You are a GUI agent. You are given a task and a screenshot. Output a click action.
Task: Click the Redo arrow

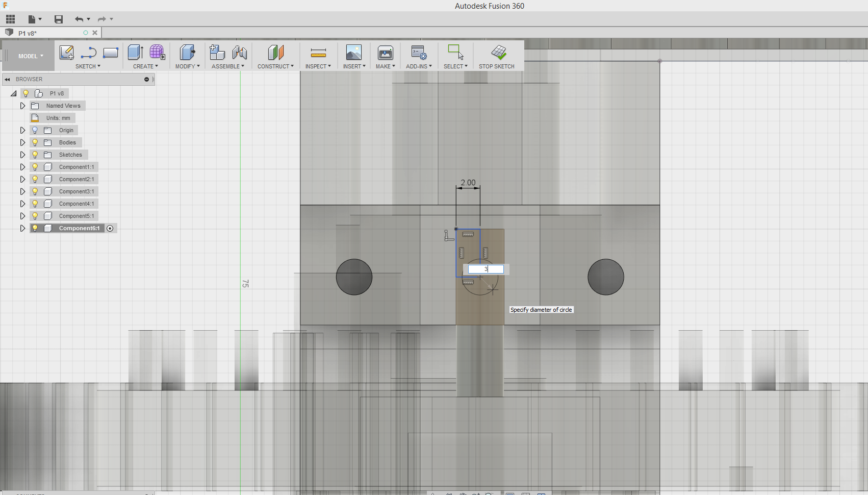tap(101, 19)
